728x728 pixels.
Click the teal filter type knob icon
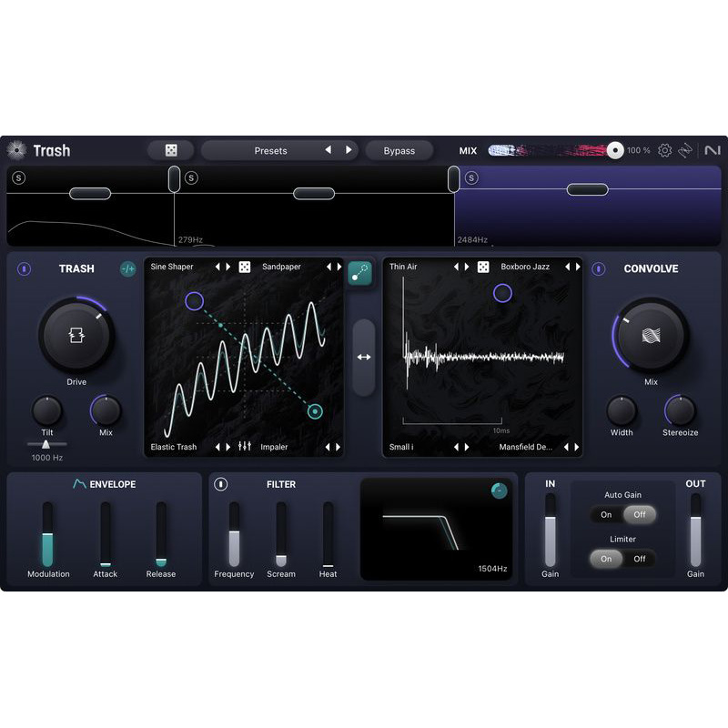[499, 490]
